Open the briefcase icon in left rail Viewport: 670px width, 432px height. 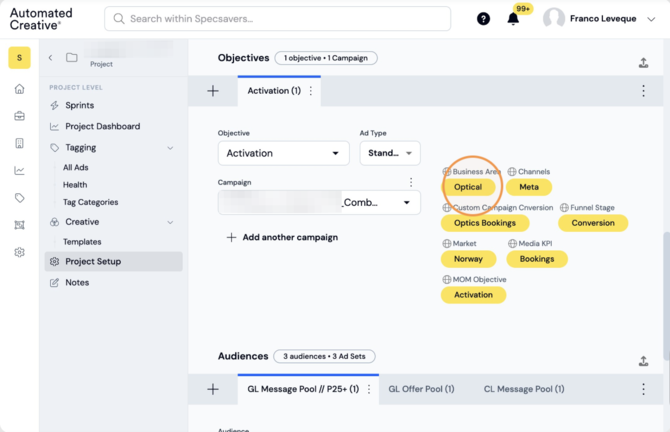point(19,116)
